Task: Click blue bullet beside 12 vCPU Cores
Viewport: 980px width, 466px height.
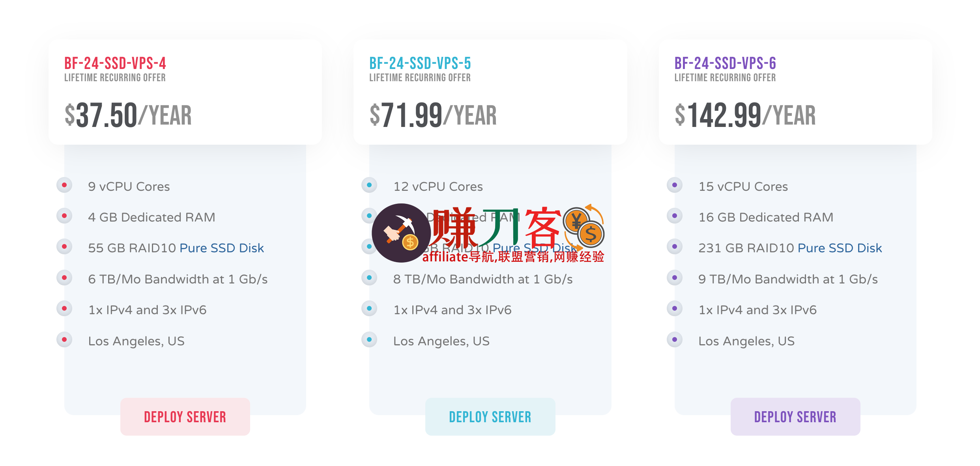Action: 369,185
